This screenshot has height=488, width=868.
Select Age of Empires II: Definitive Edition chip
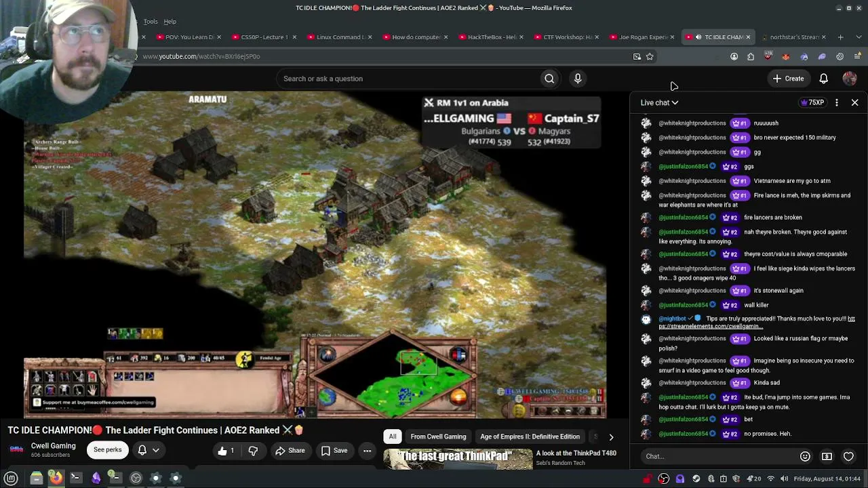(530, 436)
